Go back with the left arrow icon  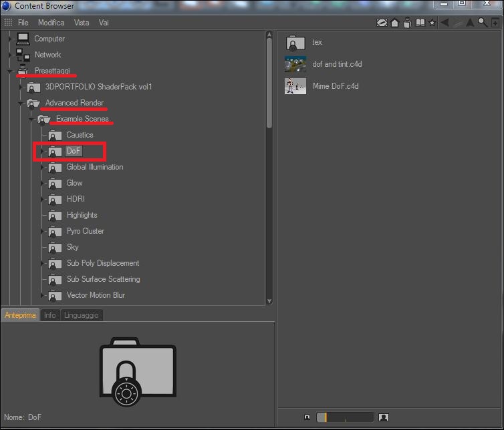pyautogui.click(x=445, y=23)
